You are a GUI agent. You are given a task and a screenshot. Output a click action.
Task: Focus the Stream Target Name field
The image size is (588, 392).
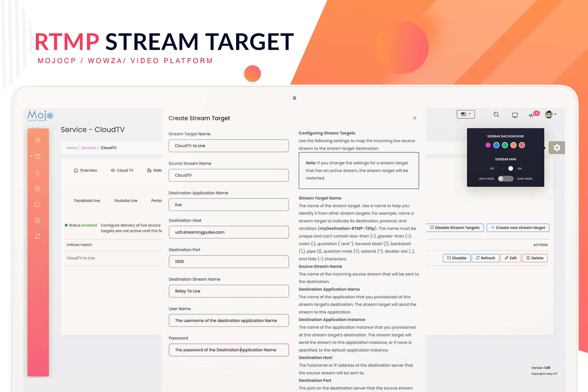(228, 146)
